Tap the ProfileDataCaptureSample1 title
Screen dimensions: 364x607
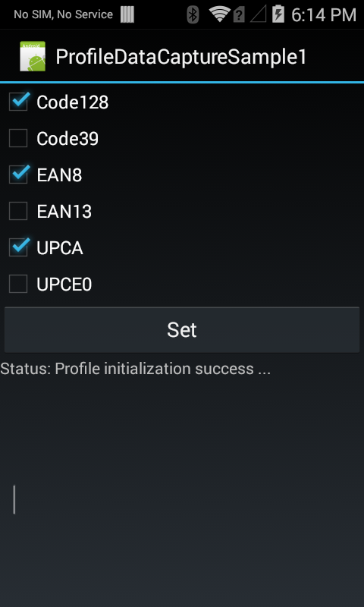(x=181, y=57)
